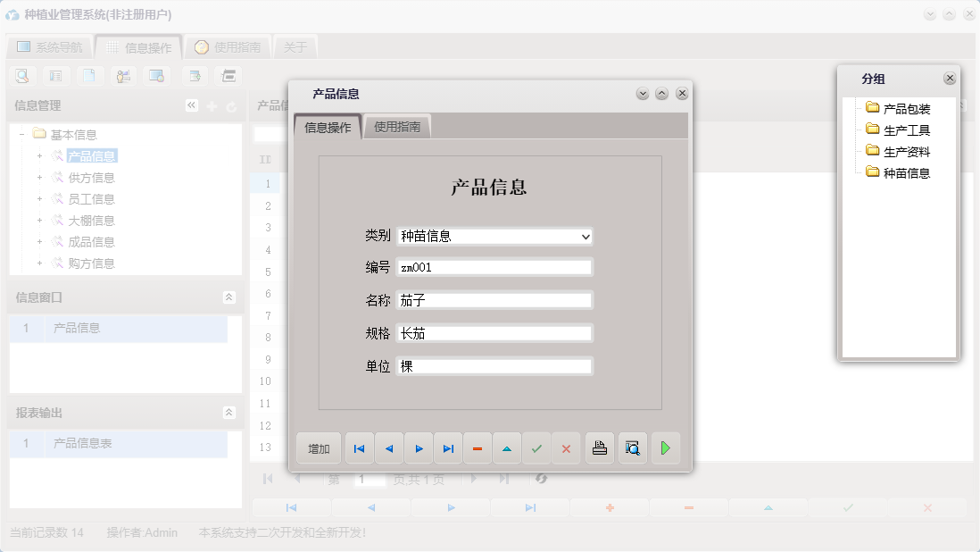The image size is (980, 552).
Task: Open print preview in the 产品信息 dialog
Action: point(632,447)
